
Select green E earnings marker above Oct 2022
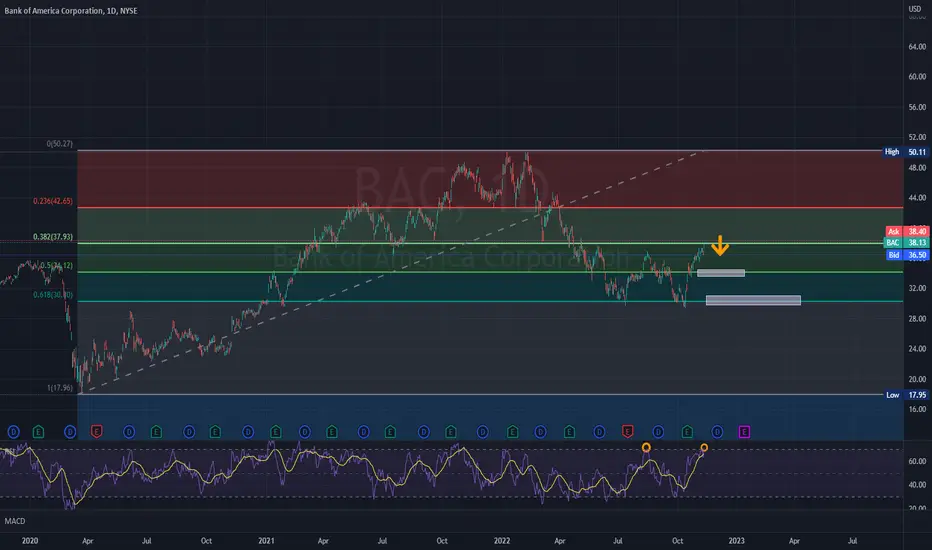tap(687, 432)
